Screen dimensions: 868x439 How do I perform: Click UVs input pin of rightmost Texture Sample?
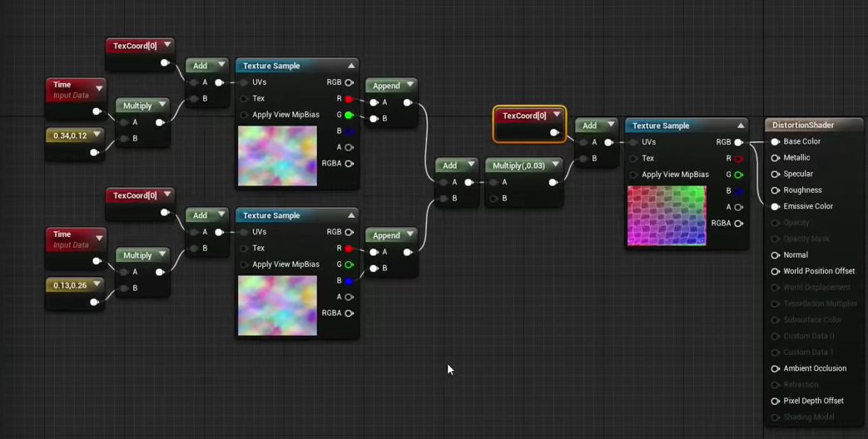click(x=634, y=143)
